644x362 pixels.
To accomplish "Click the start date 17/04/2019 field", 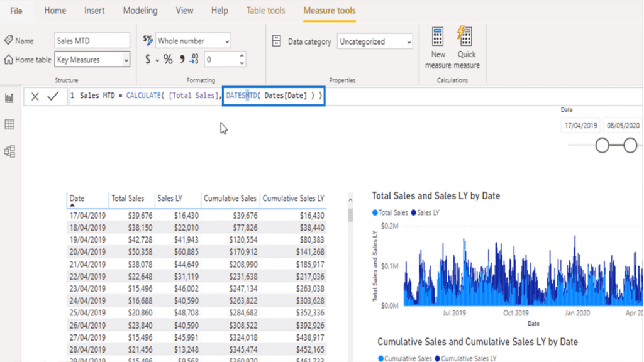I will pyautogui.click(x=580, y=126).
